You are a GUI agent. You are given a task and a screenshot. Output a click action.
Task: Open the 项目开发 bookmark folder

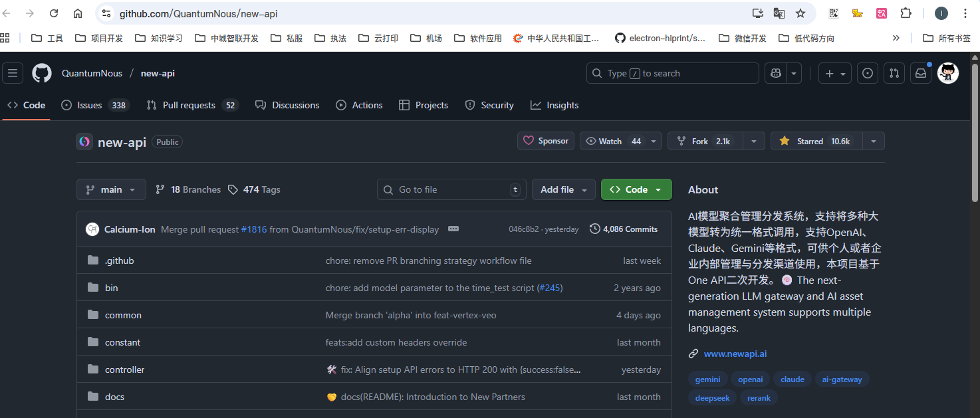[x=98, y=38]
